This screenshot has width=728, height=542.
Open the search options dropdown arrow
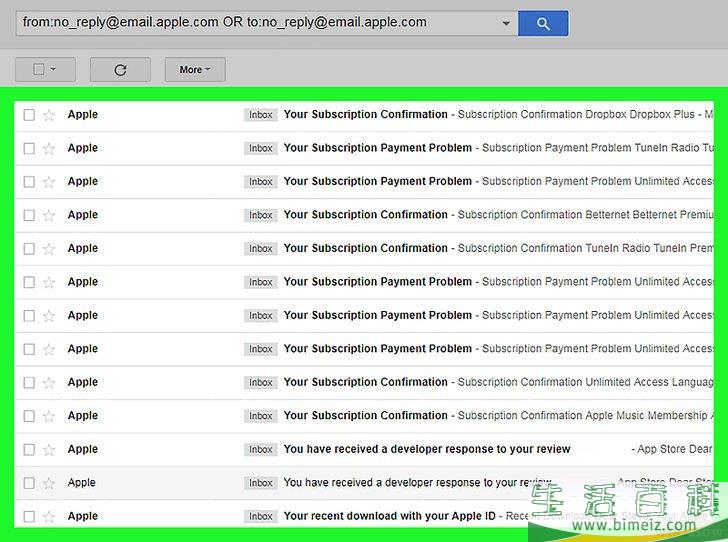[x=506, y=23]
